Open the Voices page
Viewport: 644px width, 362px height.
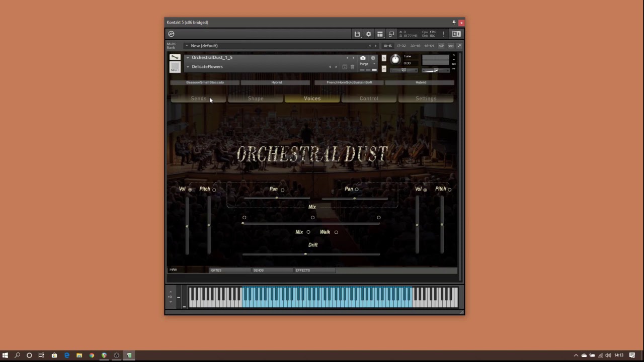[312, 99]
